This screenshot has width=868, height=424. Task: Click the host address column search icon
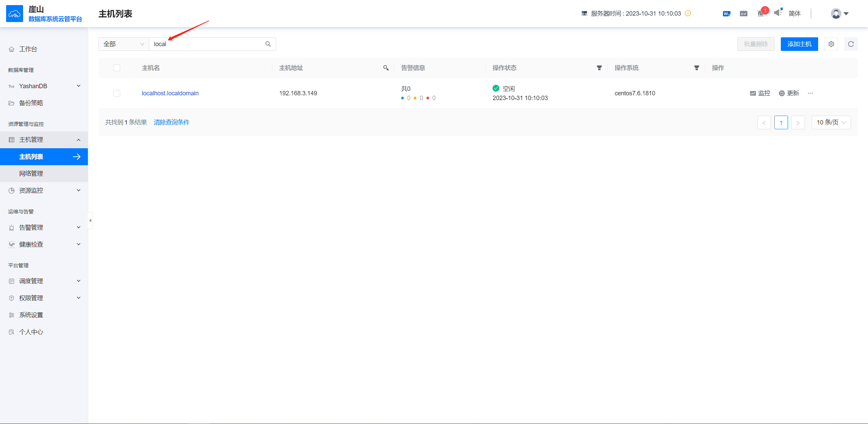click(x=386, y=68)
